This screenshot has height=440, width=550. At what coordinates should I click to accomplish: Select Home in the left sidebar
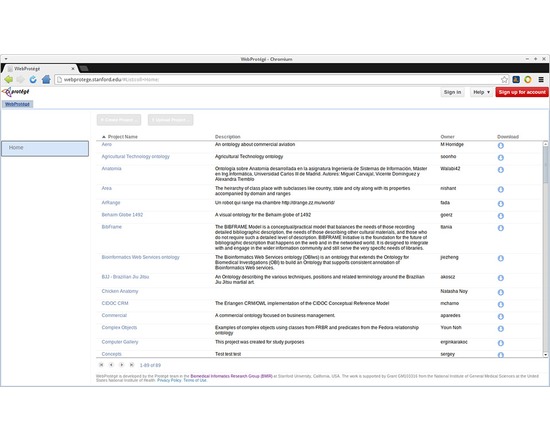click(45, 148)
